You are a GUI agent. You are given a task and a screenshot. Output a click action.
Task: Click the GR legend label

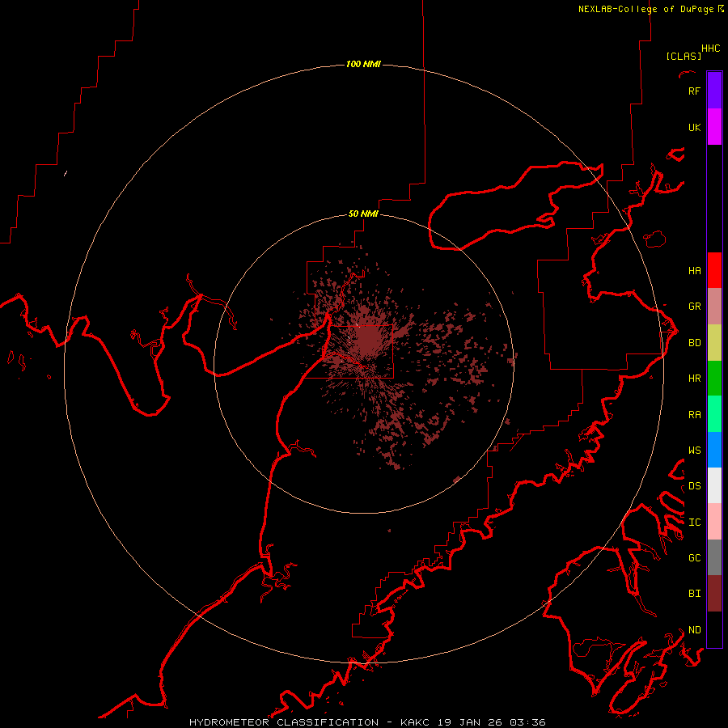point(694,307)
